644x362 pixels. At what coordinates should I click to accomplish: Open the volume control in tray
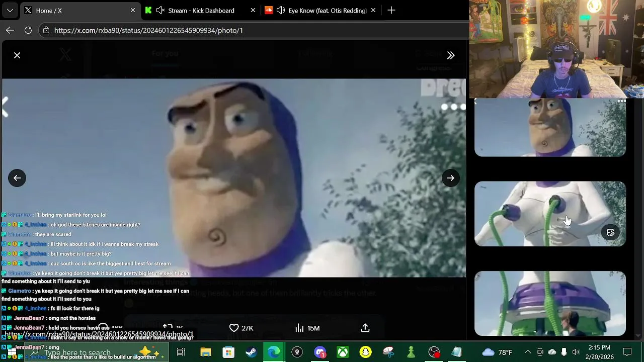pos(576,352)
